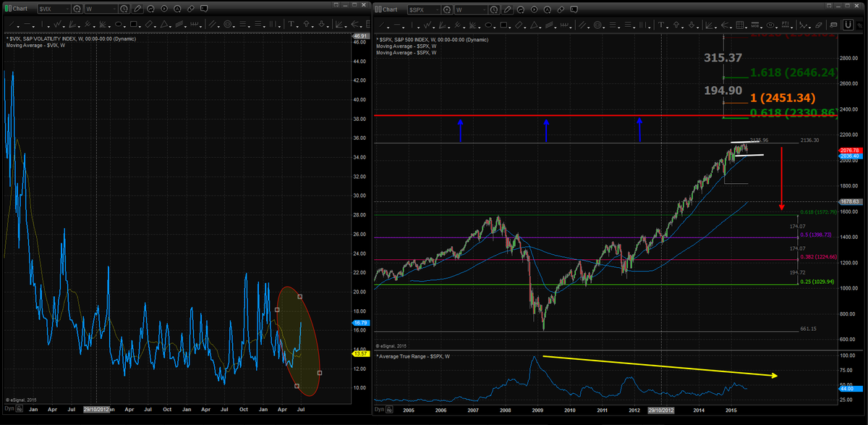The image size is (868, 425).
Task: Expand the PTI tool dropdown in SPX toolbar
Action: pos(792,28)
